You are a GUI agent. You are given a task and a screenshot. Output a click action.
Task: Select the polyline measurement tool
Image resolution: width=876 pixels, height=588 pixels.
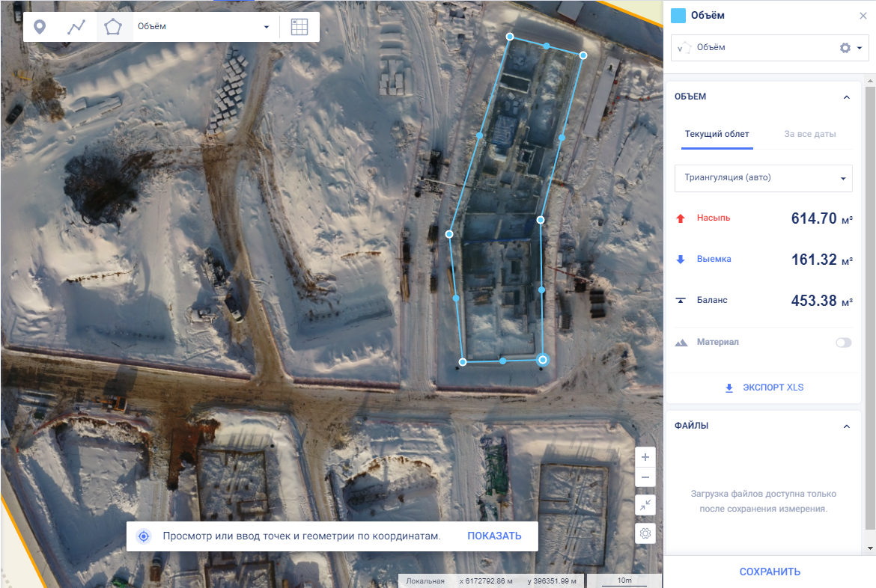[76, 27]
